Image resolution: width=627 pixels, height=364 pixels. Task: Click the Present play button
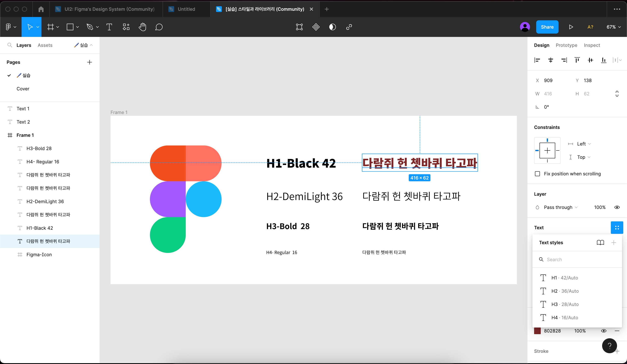tap(571, 27)
